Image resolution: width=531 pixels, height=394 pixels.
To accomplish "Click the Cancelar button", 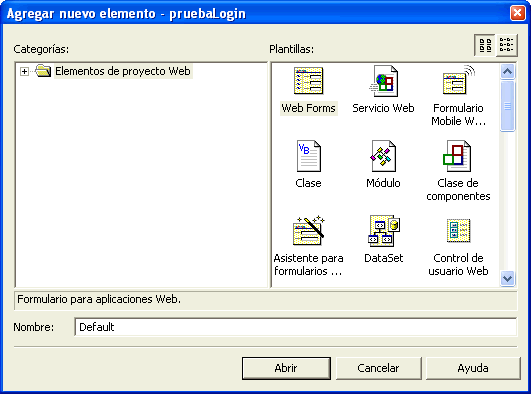I will pos(378,368).
